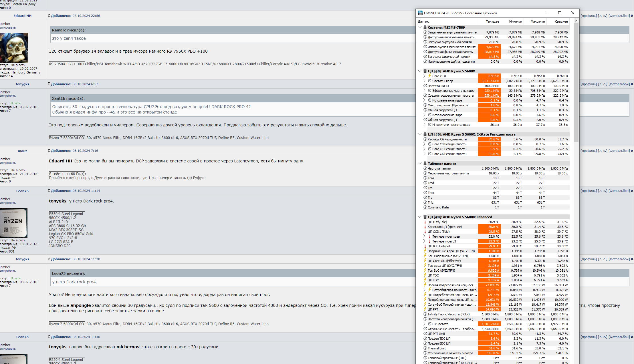Collapse the Тайминги памяти section
This screenshot has width=634, height=364.
pyautogui.click(x=420, y=164)
